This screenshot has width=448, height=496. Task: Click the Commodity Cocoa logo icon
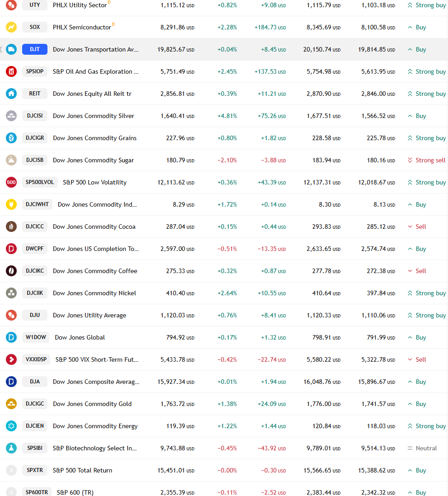pos(11,227)
